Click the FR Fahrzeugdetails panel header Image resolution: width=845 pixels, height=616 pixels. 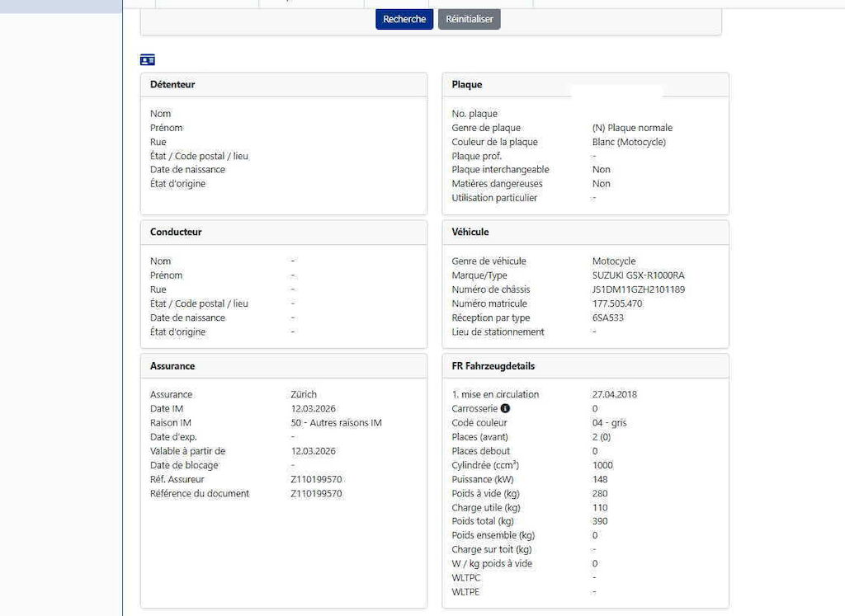(493, 365)
